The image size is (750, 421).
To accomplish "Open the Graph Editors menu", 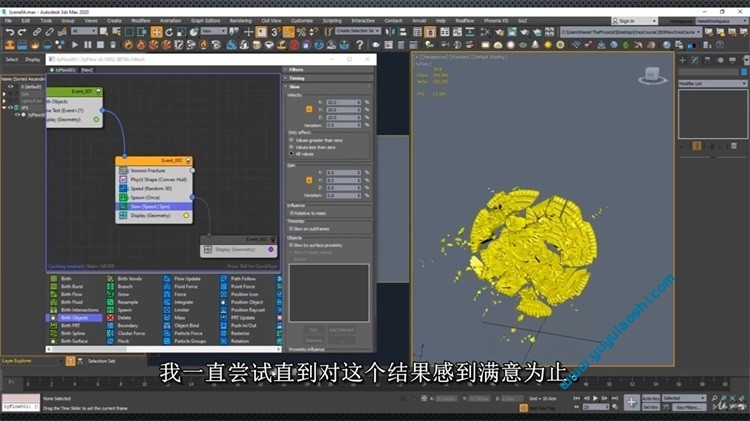I will click(x=205, y=20).
